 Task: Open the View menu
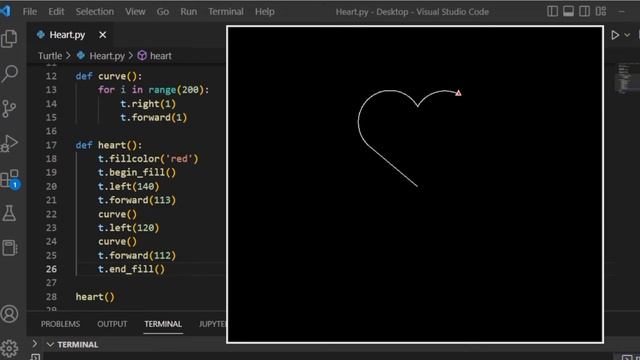pos(135,12)
